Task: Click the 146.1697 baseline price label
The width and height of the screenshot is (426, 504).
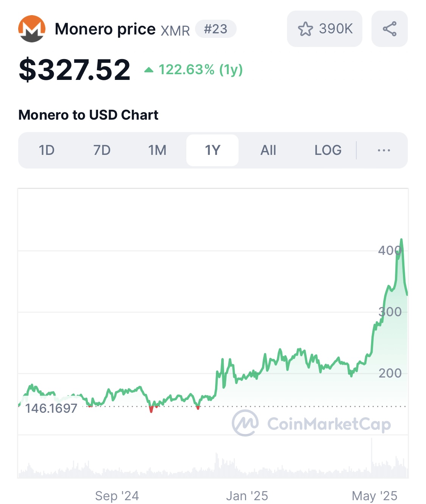Action: coord(51,408)
